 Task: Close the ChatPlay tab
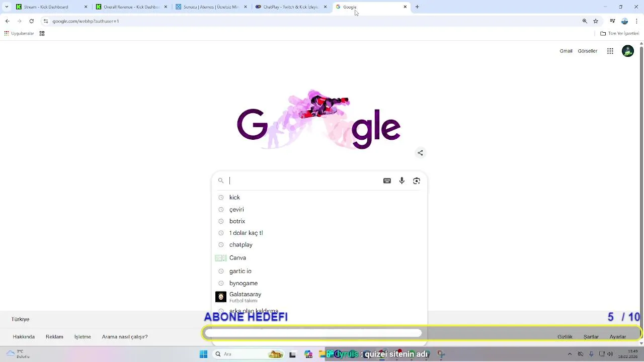click(325, 7)
